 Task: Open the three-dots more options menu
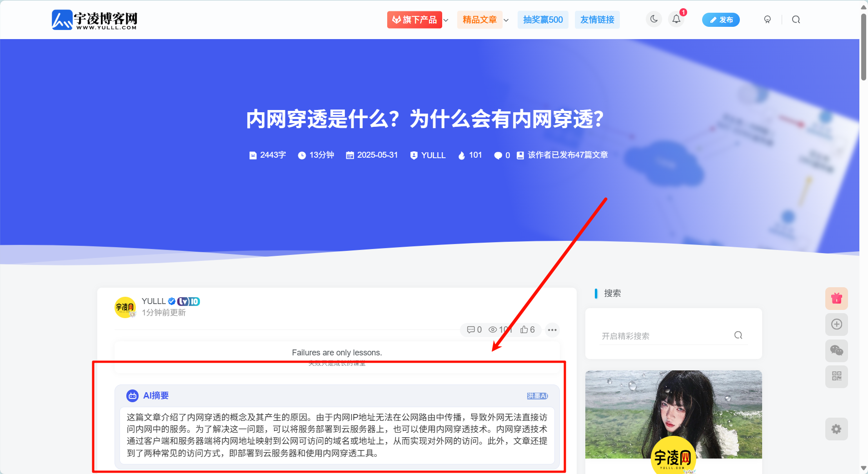(552, 330)
